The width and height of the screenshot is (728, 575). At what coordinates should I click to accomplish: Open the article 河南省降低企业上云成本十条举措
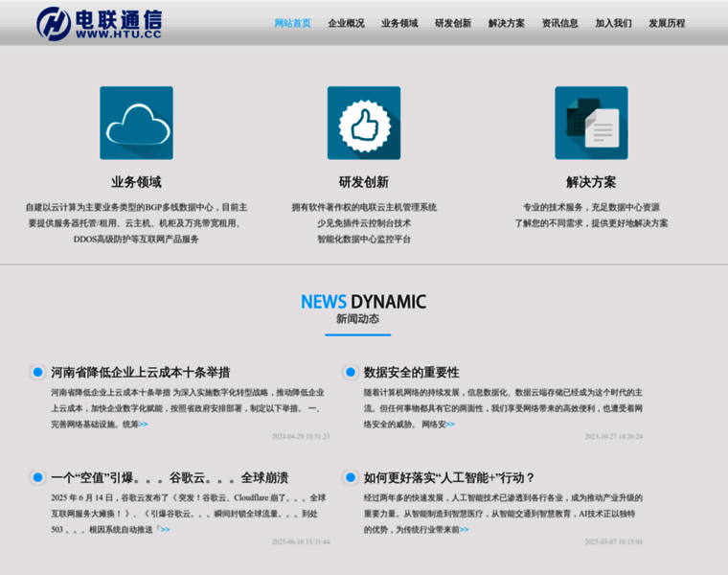point(140,372)
